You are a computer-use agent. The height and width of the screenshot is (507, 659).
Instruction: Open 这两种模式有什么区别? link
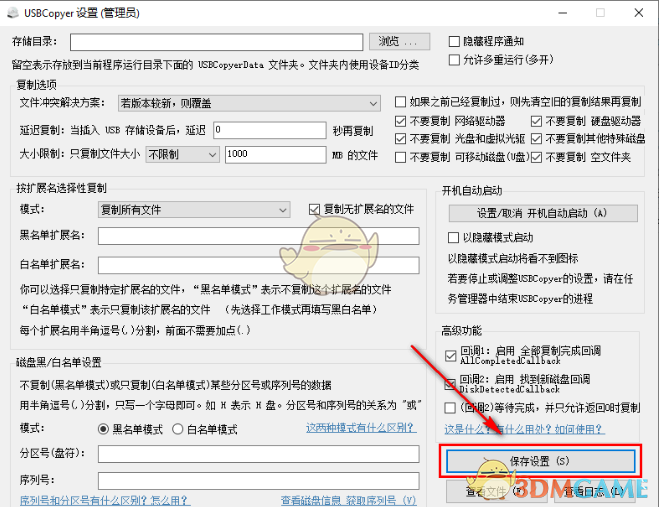[x=361, y=428]
